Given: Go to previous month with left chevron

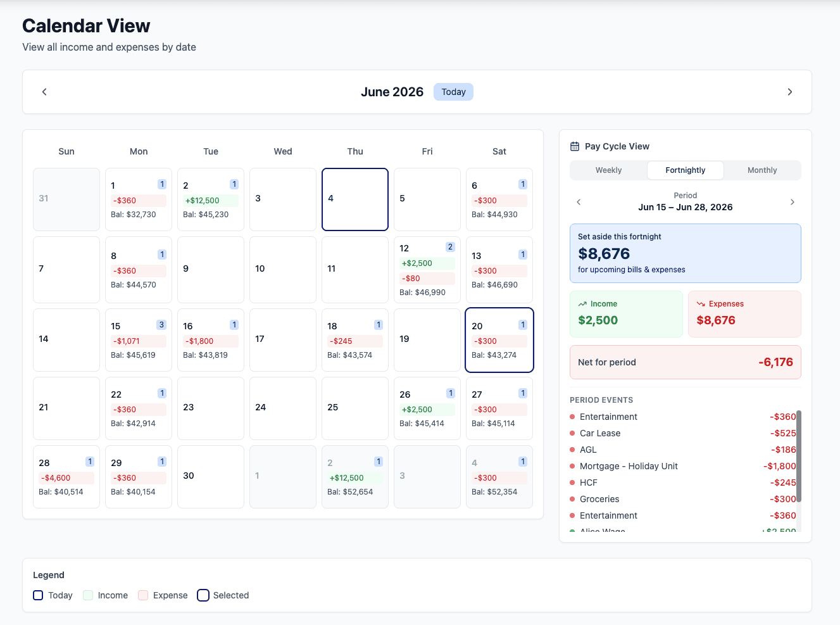Looking at the screenshot, I should click(x=44, y=92).
